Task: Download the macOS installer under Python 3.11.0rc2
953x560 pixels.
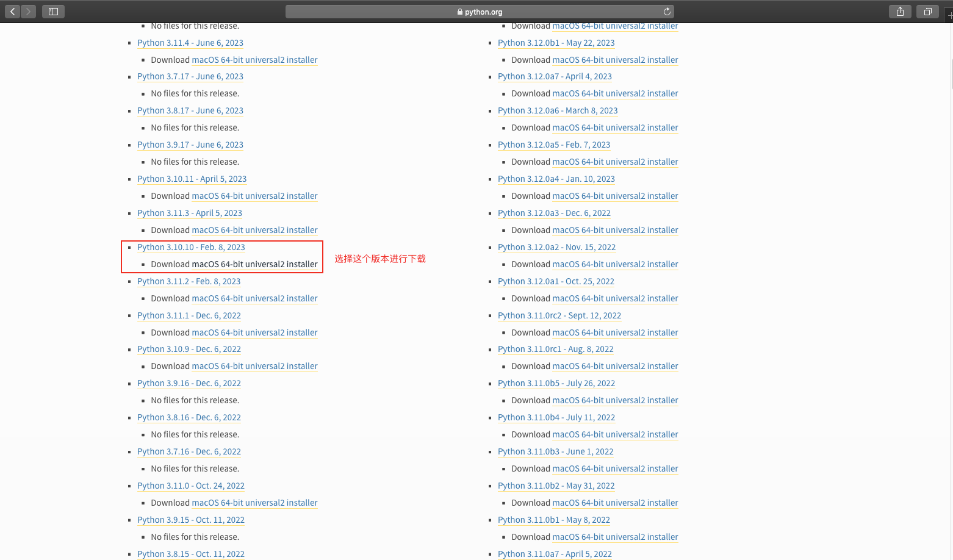Action: coord(615,332)
